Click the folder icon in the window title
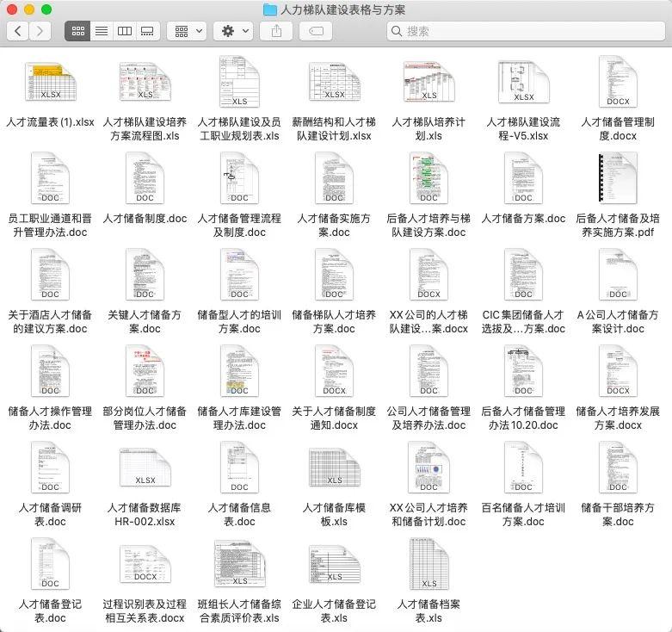Screen dimensions: 672x632 [269, 9]
